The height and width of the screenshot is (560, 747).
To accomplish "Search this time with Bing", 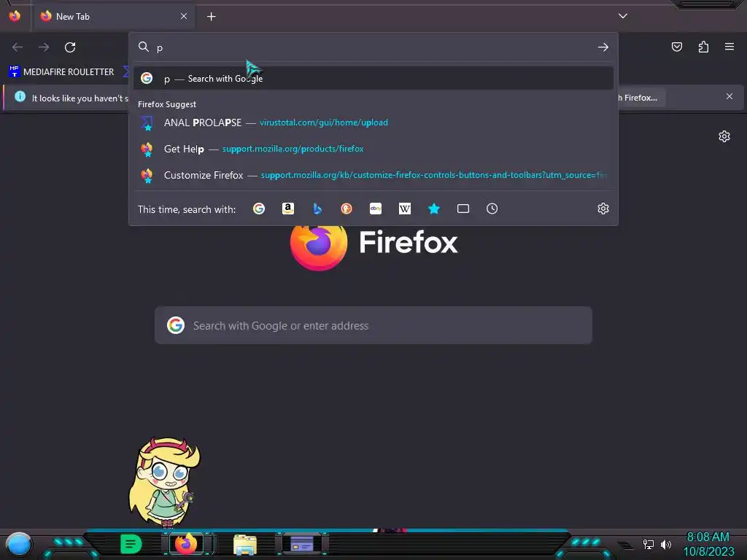I will click(317, 209).
